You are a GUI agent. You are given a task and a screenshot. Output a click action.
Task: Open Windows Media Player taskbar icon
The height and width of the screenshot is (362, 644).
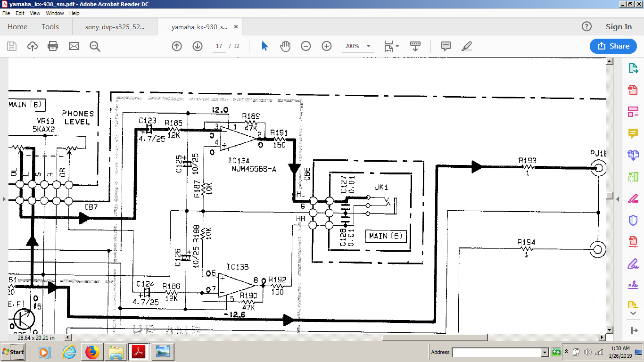[x=44, y=352]
